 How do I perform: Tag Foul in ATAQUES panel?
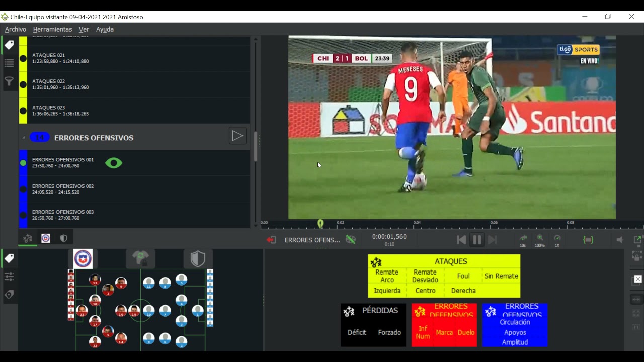[463, 276]
